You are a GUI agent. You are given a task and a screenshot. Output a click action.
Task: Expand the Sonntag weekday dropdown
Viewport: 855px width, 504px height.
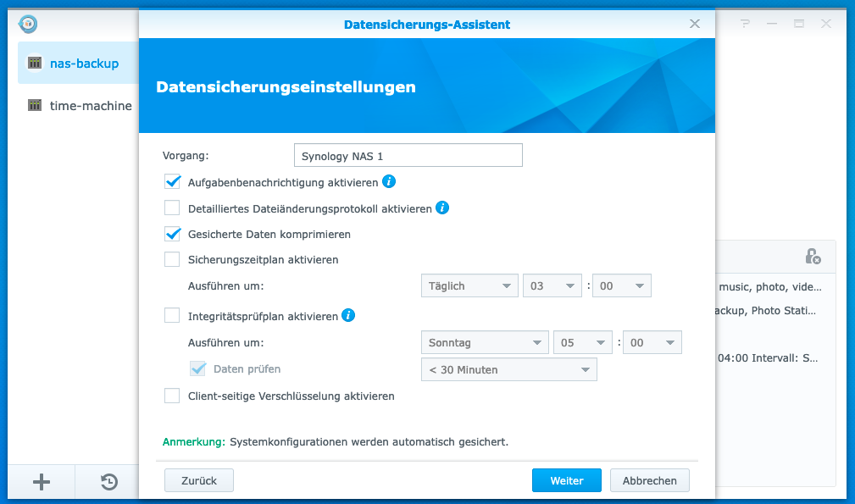pyautogui.click(x=484, y=343)
